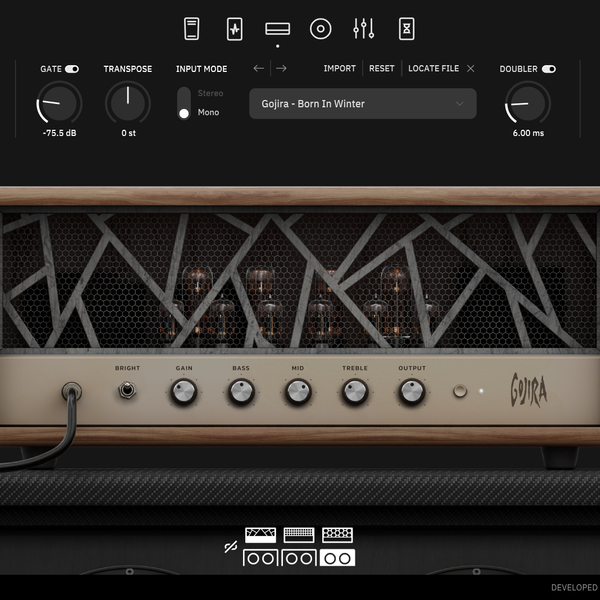Click the input jack on the amp
This screenshot has width=600, height=600.
pyautogui.click(x=72, y=392)
